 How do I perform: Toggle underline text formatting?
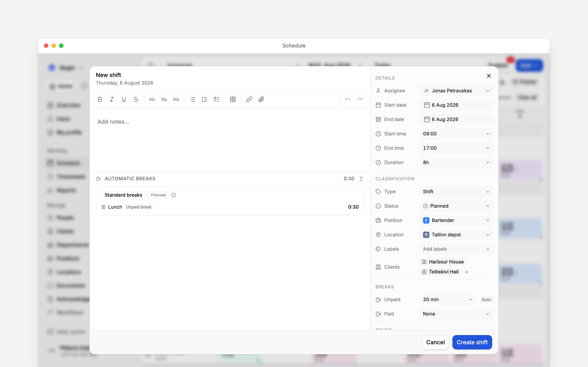(124, 99)
